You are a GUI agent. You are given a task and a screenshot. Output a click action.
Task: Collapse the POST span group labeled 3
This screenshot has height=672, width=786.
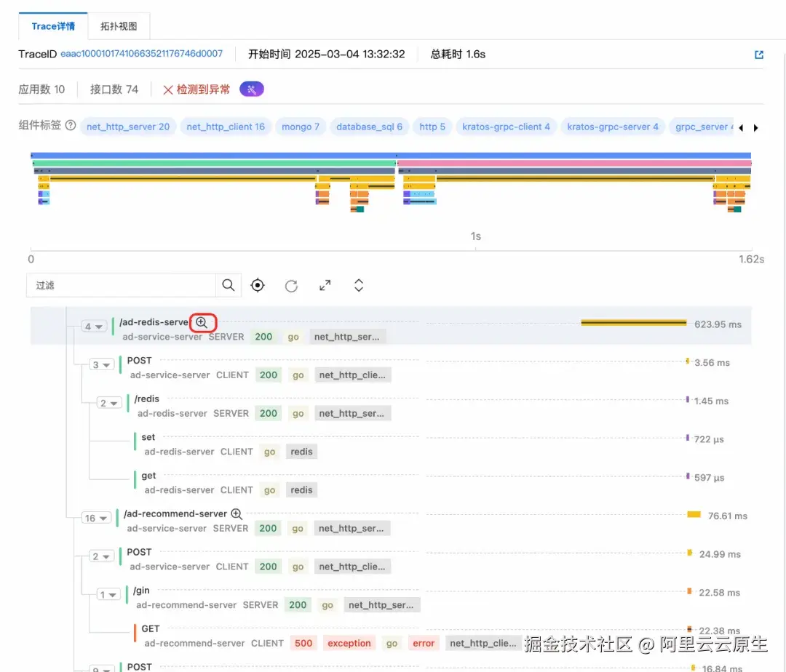(101, 364)
